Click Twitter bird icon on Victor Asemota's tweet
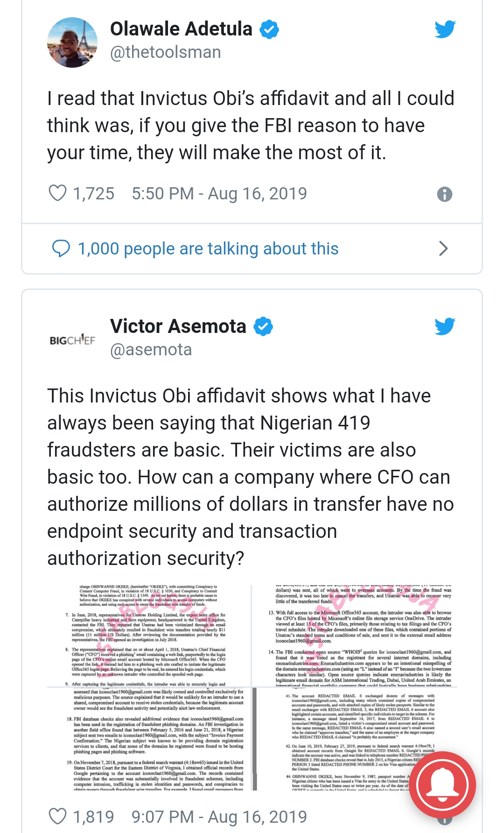Viewport: 504px width, 833px height. point(445,326)
